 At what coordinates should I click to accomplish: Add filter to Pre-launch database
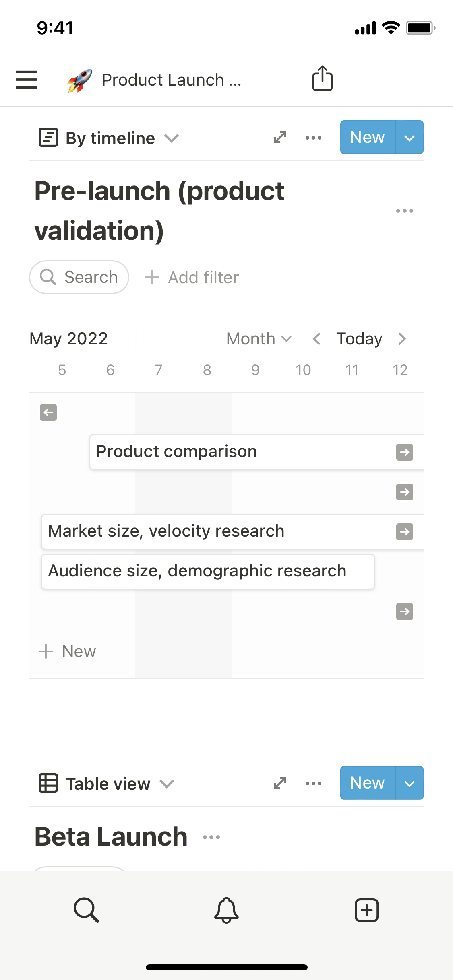(192, 278)
